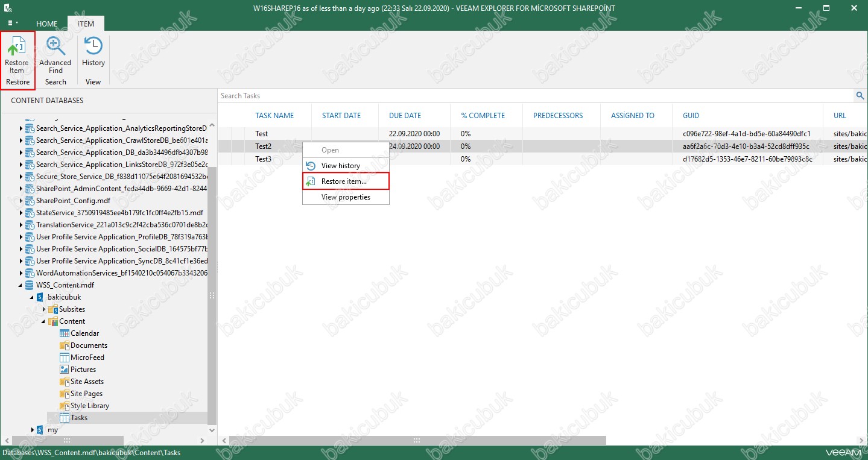Collapse the bakicubuk site node
The width and height of the screenshot is (868, 460).
(x=33, y=297)
